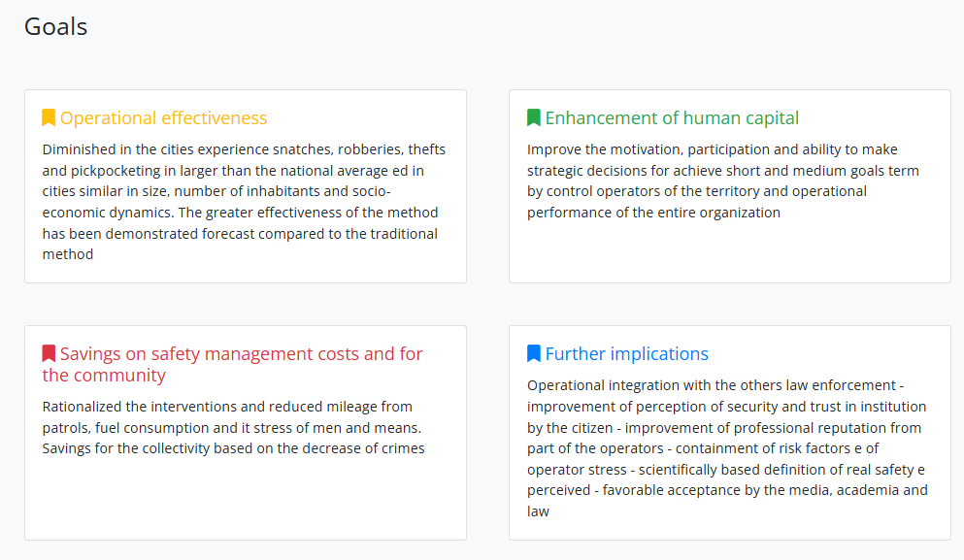This screenshot has height=560, width=964.
Task: Click the green bookmark icon
Action: [x=534, y=117]
